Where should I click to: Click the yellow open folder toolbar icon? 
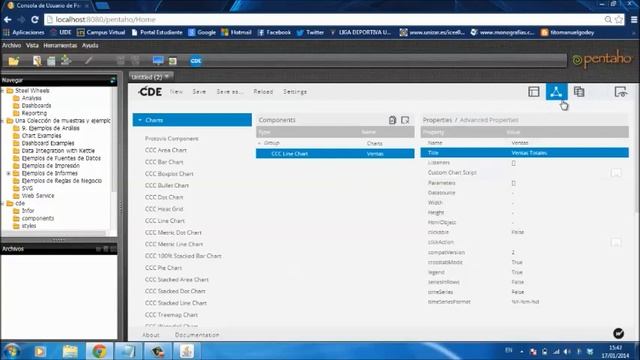(x=14, y=61)
